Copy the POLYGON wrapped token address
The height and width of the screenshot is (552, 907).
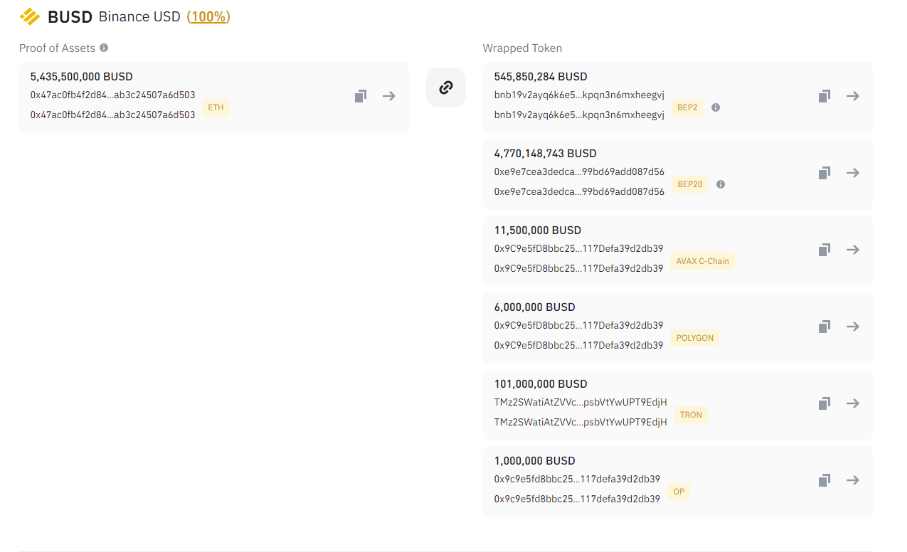[x=824, y=327]
